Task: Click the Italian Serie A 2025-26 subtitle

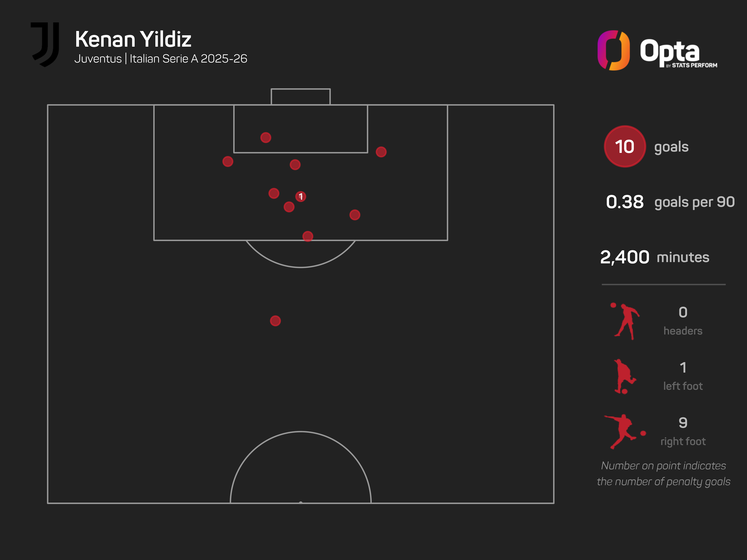Action: pos(188,59)
